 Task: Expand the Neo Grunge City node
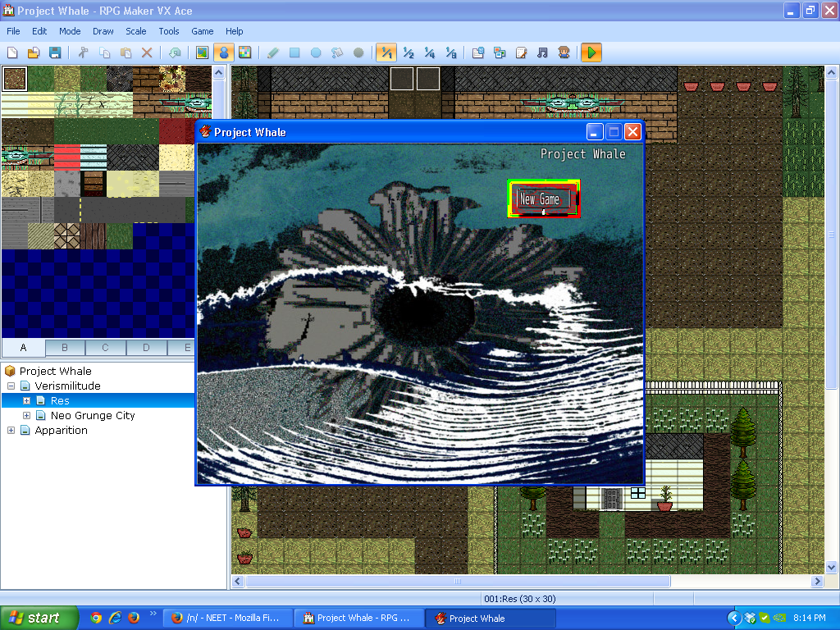[x=26, y=415]
